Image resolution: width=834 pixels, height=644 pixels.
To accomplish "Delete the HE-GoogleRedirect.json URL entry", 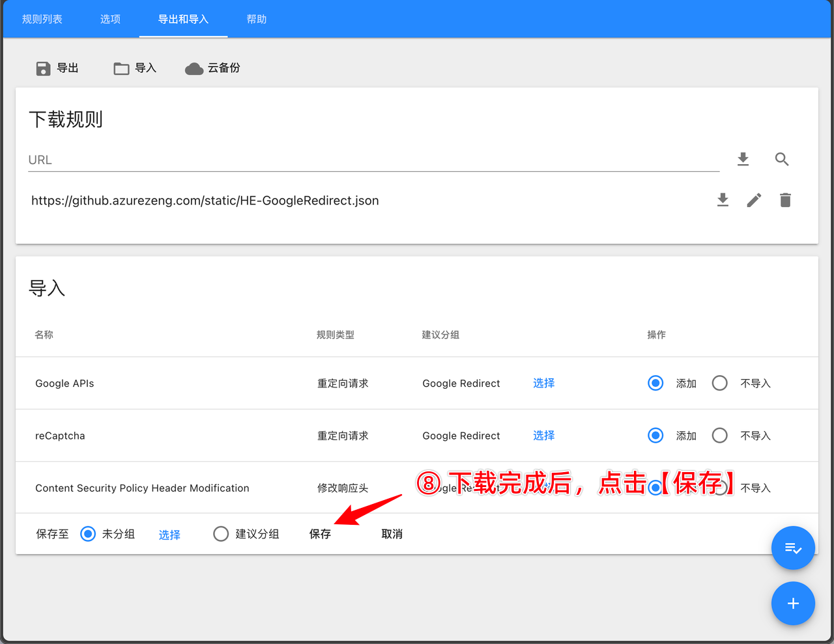I will pyautogui.click(x=785, y=200).
